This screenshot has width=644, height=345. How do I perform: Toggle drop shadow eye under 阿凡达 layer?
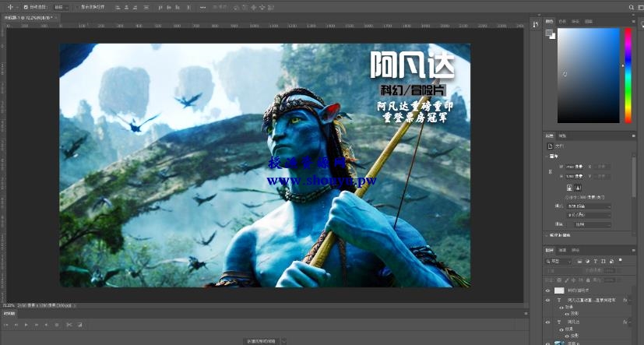[x=567, y=336]
